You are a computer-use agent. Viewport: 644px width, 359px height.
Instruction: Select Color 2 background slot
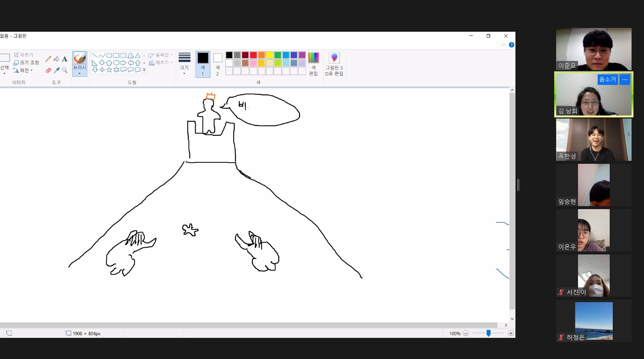218,64
